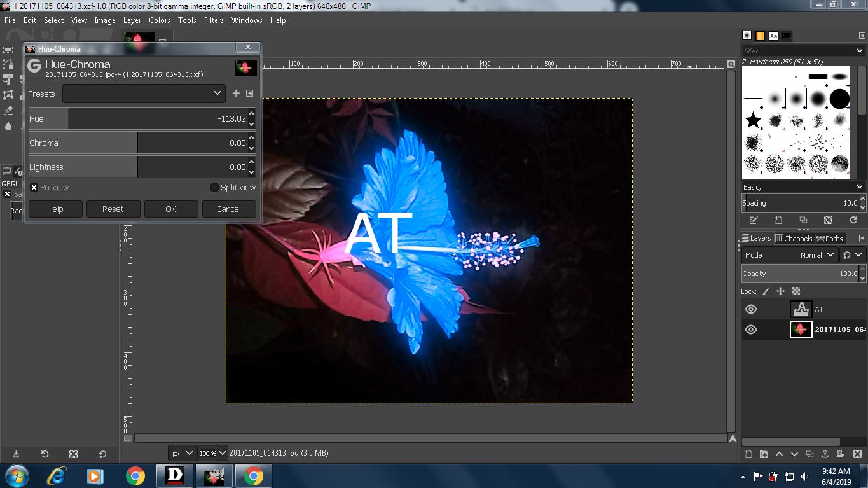Open the Filters menu
Screen dimensions: 868x488
214,20
